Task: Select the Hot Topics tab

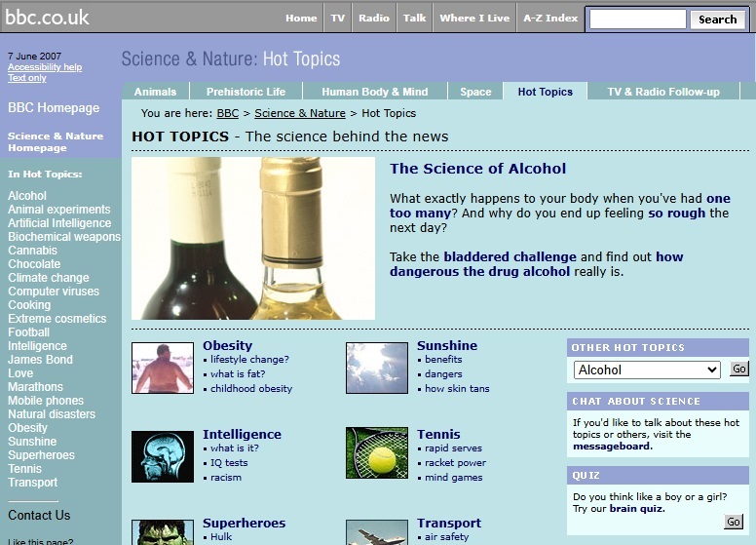Action: 546,92
